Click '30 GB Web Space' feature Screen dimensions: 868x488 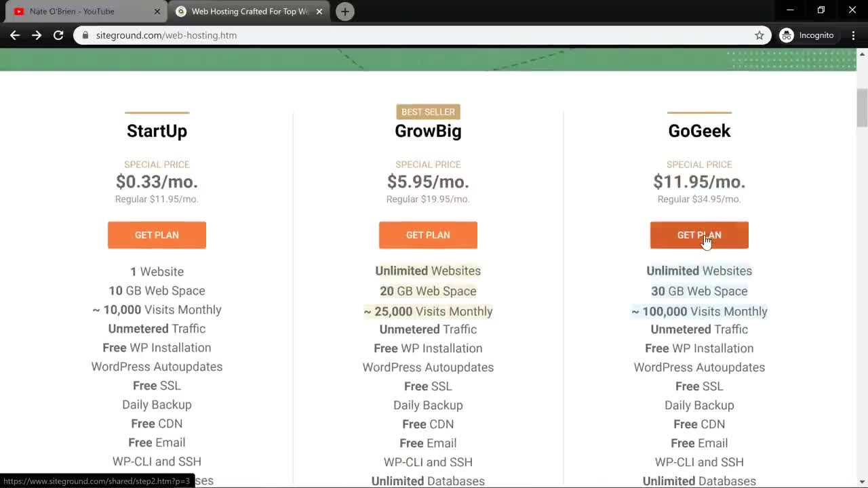click(x=699, y=291)
